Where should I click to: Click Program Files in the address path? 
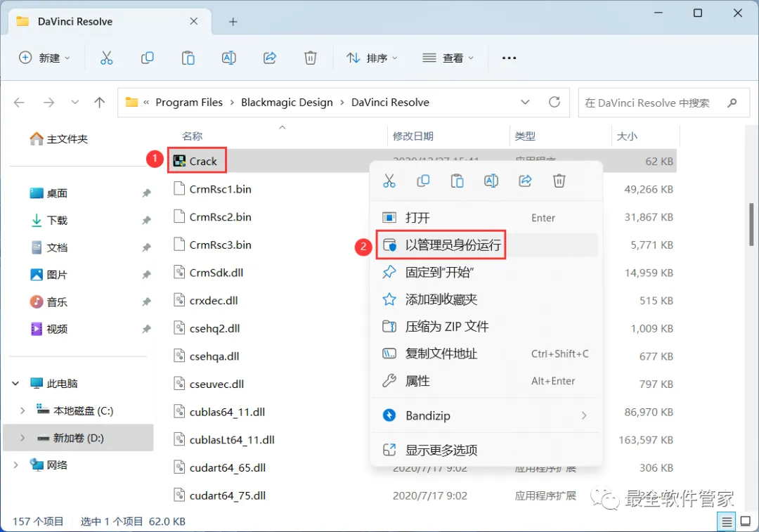(189, 103)
